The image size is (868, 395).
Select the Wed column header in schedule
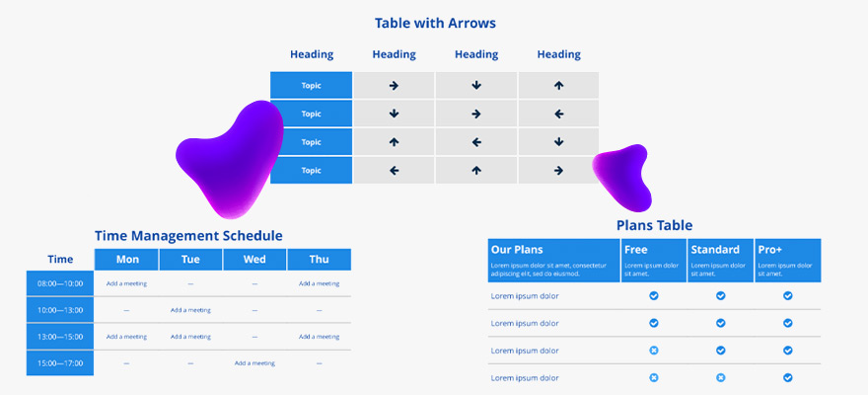pyautogui.click(x=254, y=260)
